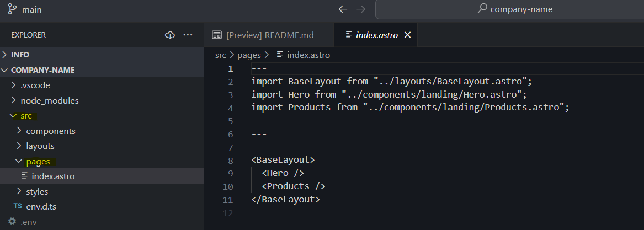This screenshot has height=230, width=644.
Task: Switch to the [Preview] README.md tab
Action: (x=269, y=35)
